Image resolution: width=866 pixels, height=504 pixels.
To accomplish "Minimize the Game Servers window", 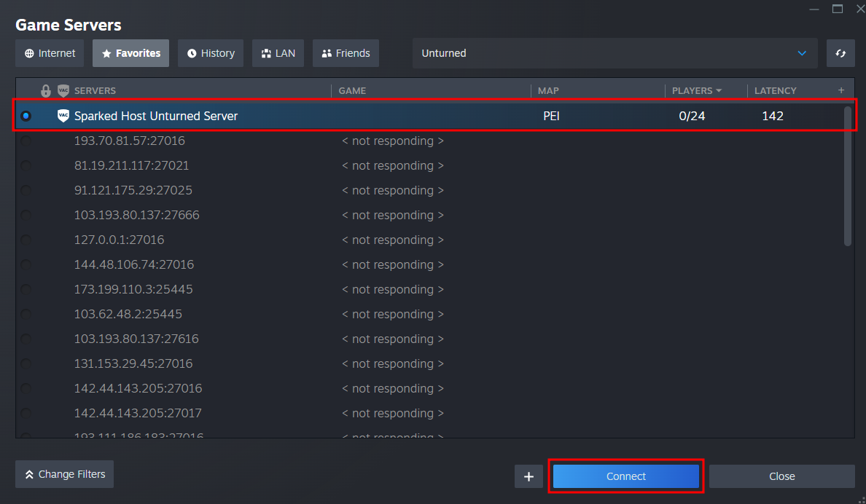I will [x=814, y=9].
